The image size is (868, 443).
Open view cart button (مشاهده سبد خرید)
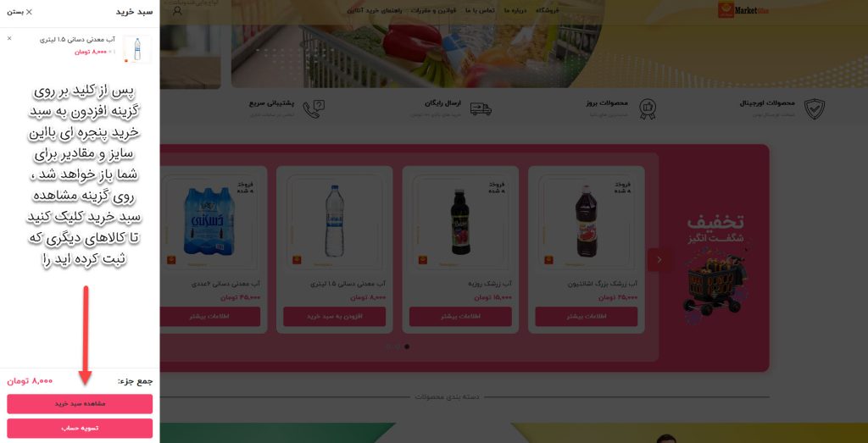point(80,404)
